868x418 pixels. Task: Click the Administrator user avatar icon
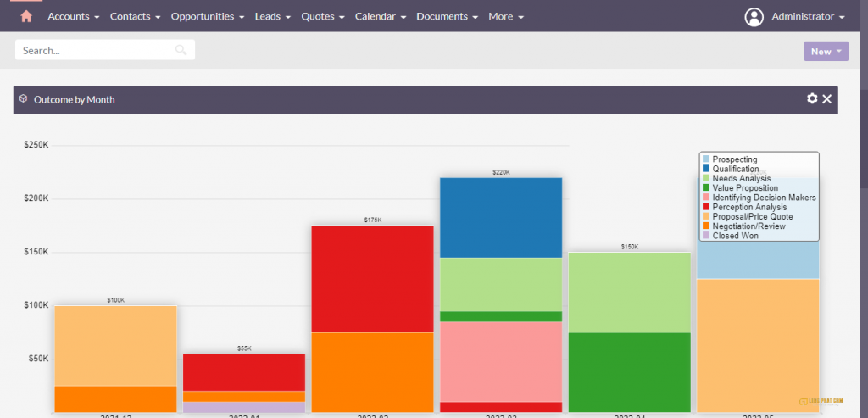coord(754,17)
